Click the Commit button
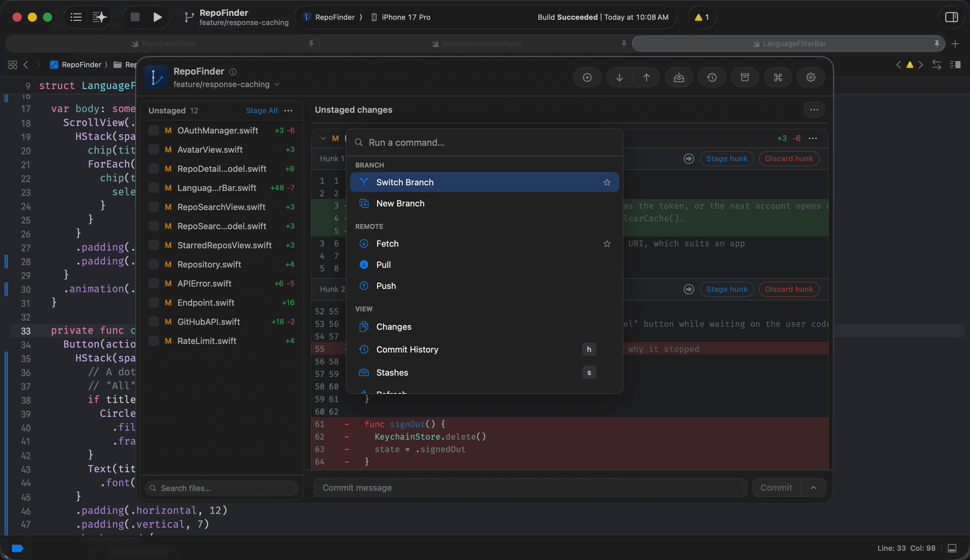The image size is (970, 560). coord(776,487)
